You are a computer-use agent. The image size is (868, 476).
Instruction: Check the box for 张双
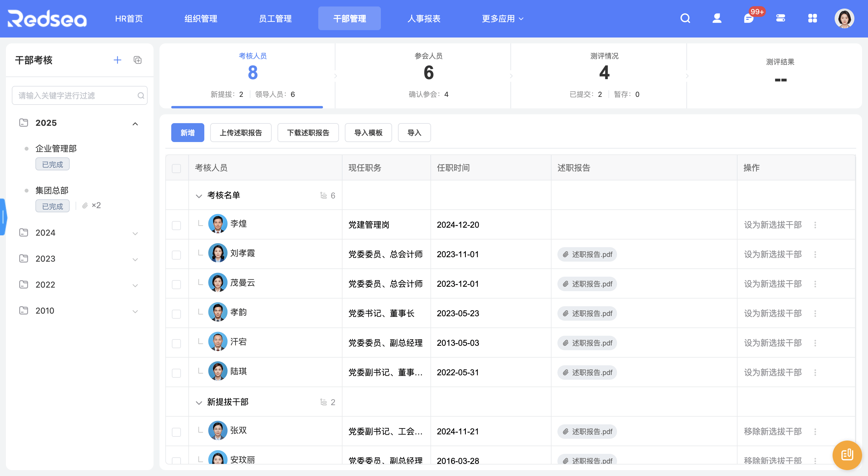(176, 432)
